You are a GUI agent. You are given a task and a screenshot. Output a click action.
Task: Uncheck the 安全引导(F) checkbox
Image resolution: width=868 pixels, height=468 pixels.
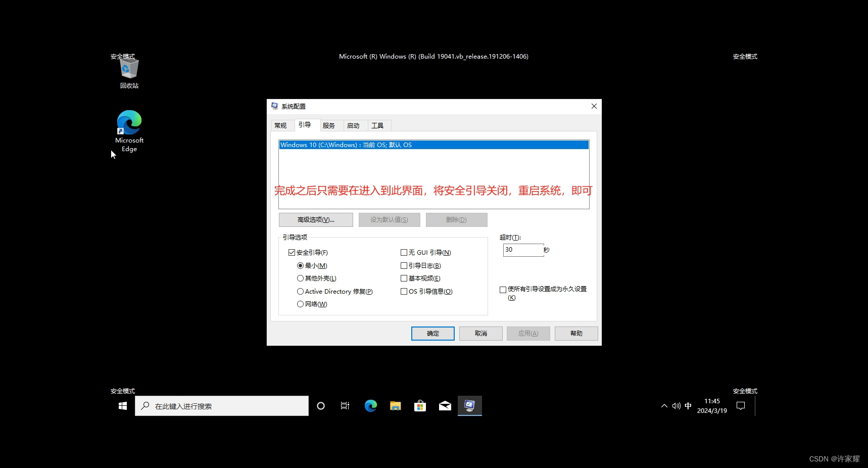[292, 253]
